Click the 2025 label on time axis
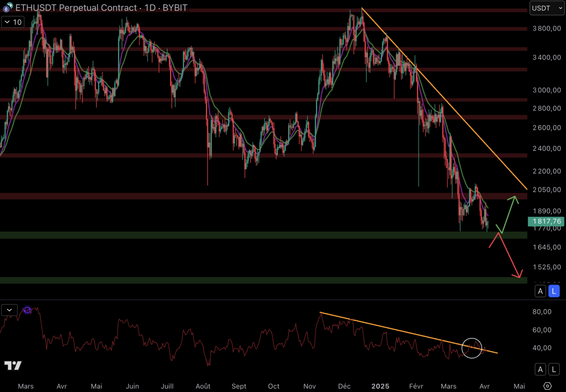 (380, 386)
